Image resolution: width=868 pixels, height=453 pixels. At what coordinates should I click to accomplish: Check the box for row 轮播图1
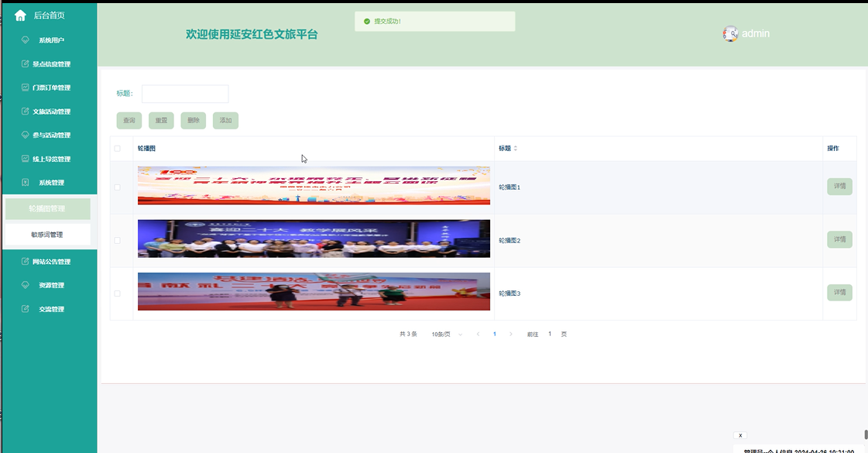click(117, 187)
